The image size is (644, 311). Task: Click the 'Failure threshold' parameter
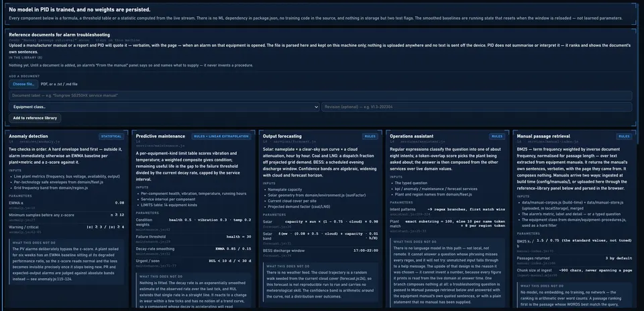coord(150,236)
